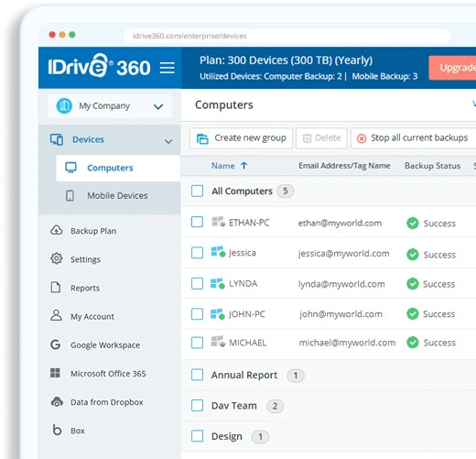This screenshot has width=476, height=459.
Task: Open the Settings page
Action: pyautogui.click(x=85, y=259)
